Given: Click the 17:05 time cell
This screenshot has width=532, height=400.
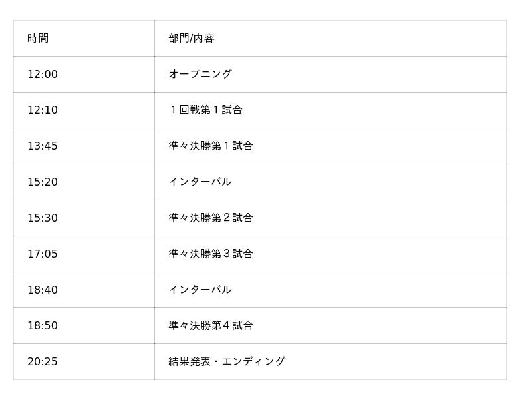Looking at the screenshot, I should pyautogui.click(x=43, y=254).
